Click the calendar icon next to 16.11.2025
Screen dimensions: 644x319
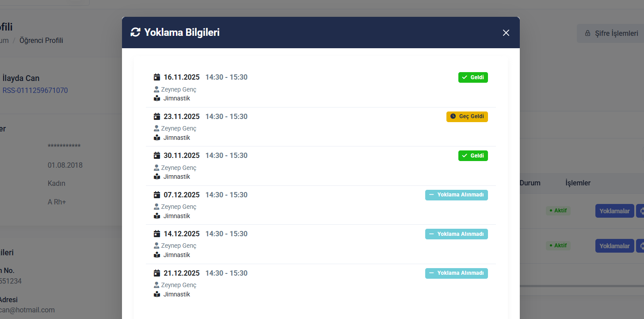pos(157,77)
